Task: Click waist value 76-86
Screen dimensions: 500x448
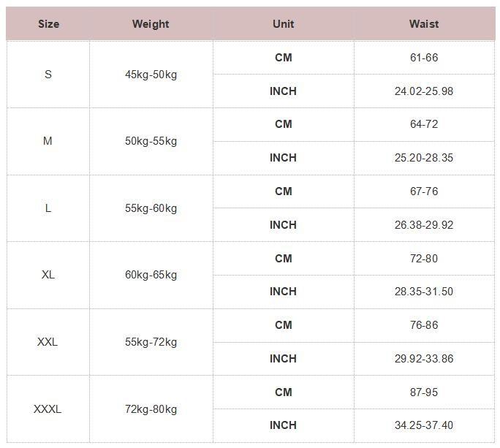Action: click(x=424, y=325)
